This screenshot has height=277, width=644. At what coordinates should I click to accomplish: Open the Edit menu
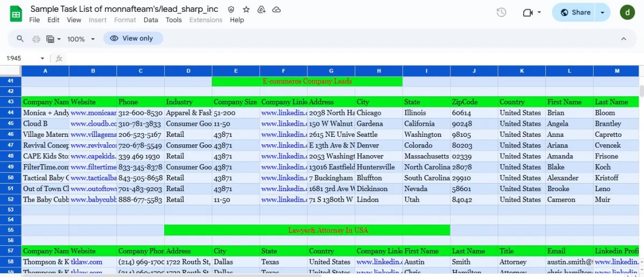53,20
